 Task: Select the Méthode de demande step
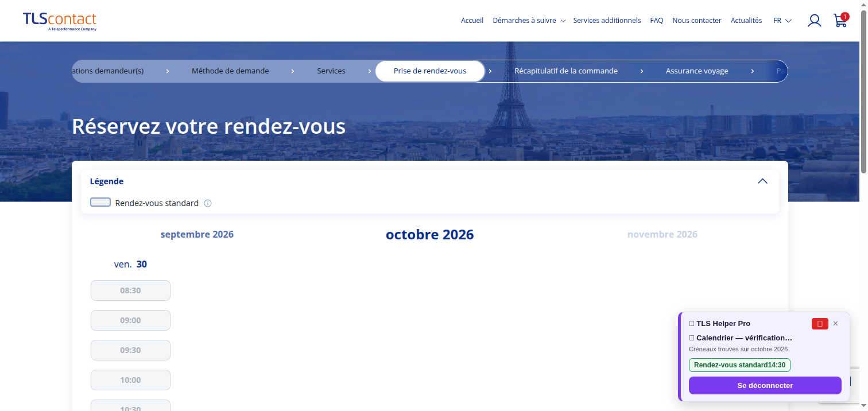[x=230, y=71]
